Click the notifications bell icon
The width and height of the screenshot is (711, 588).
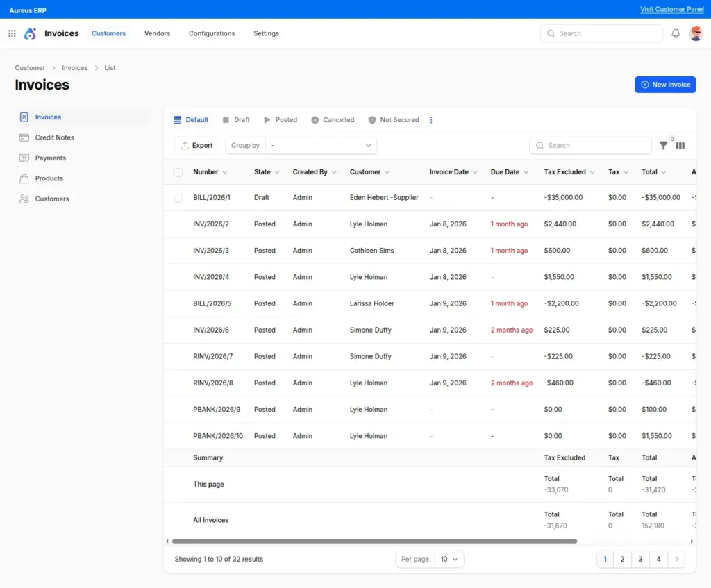[675, 33]
